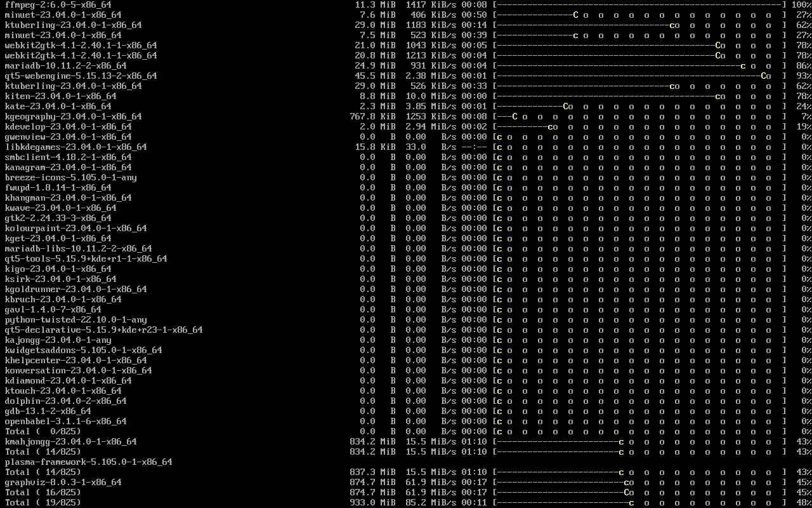Screen dimensions: 812x508
Task: Click the ffmpeg download progress bar
Action: 639,4
